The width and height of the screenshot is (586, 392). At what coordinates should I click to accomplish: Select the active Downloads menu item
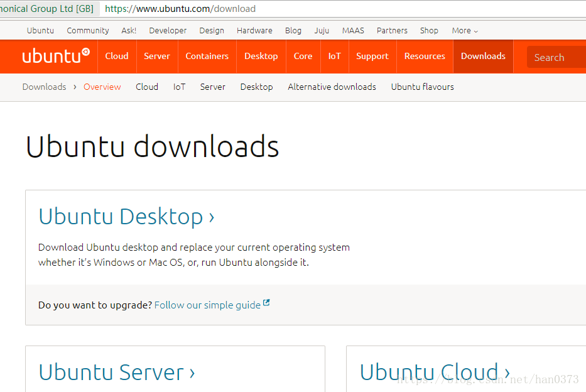tap(483, 56)
